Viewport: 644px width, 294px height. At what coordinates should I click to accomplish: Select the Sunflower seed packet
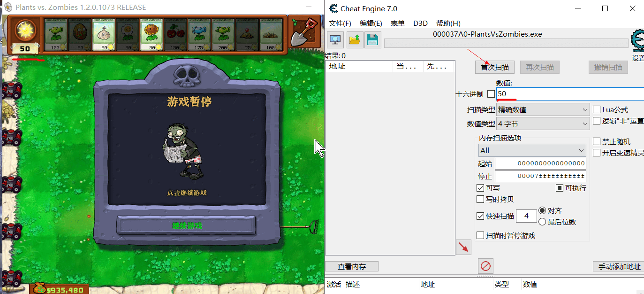(x=151, y=34)
